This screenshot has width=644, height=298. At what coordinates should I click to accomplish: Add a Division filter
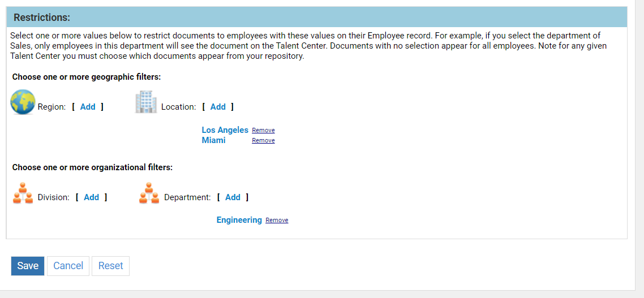[x=91, y=197]
